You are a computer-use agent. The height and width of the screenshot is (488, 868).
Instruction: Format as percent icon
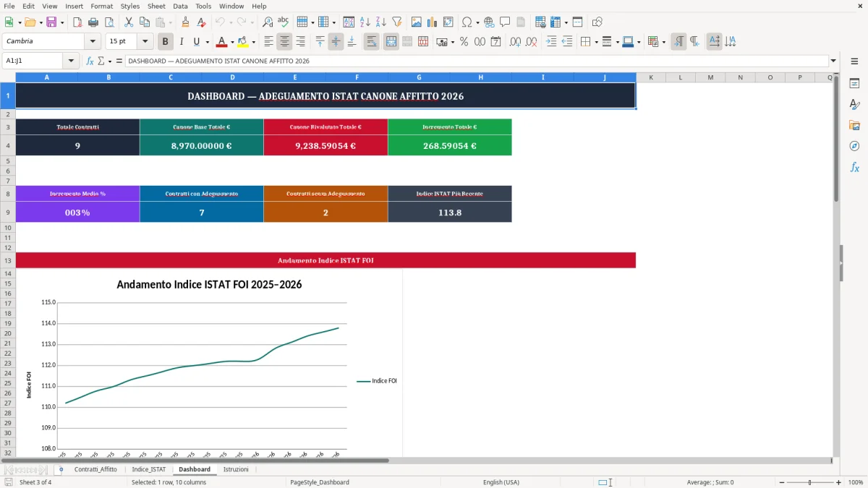[464, 42]
